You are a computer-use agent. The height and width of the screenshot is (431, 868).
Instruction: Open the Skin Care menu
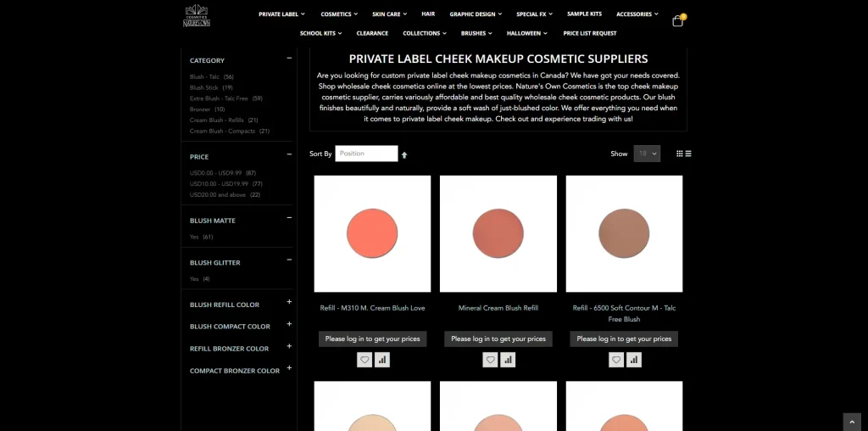390,14
